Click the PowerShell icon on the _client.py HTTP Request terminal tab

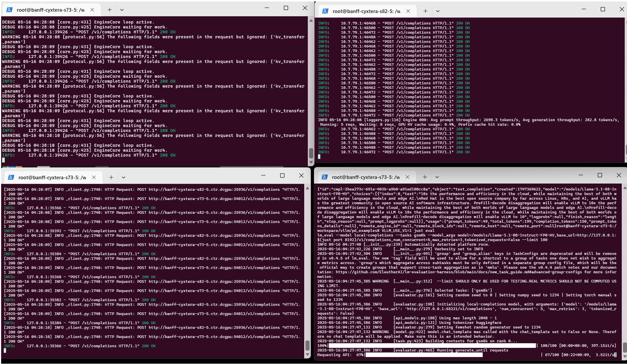(x=11, y=177)
